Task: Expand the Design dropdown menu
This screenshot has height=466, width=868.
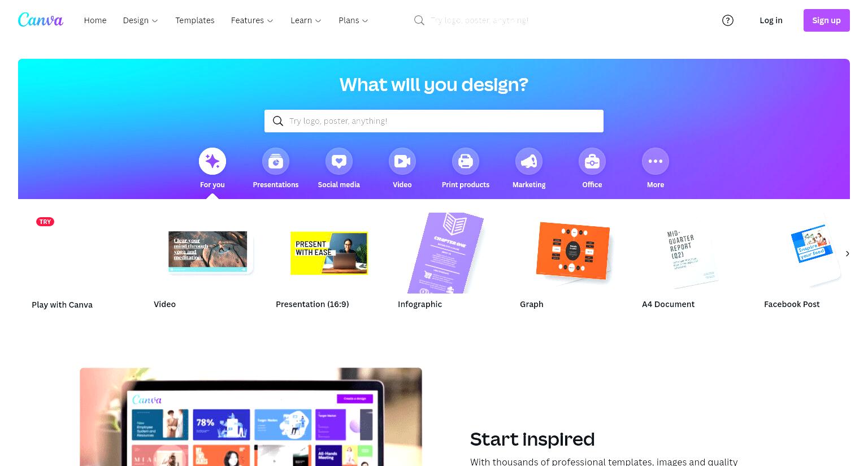Action: pos(140,20)
